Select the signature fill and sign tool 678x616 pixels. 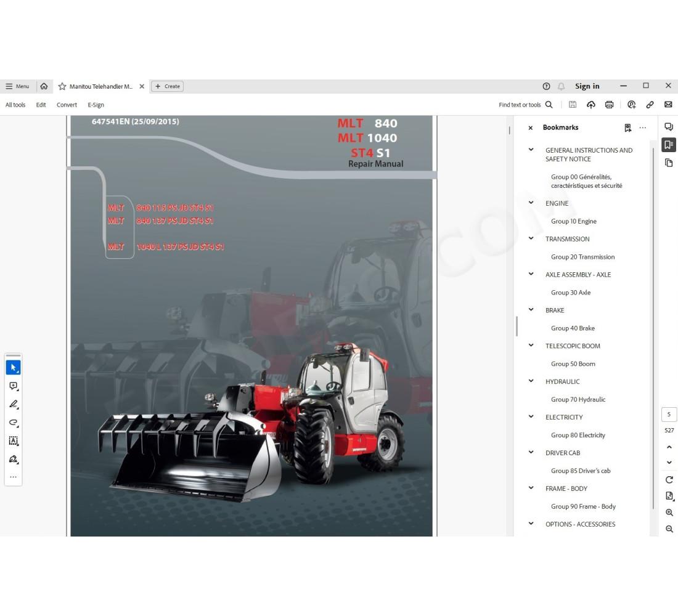point(14,460)
